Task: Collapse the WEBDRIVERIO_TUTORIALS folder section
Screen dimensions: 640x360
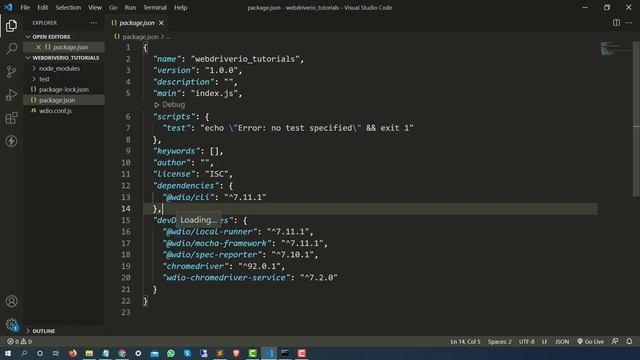Action: click(x=65, y=58)
